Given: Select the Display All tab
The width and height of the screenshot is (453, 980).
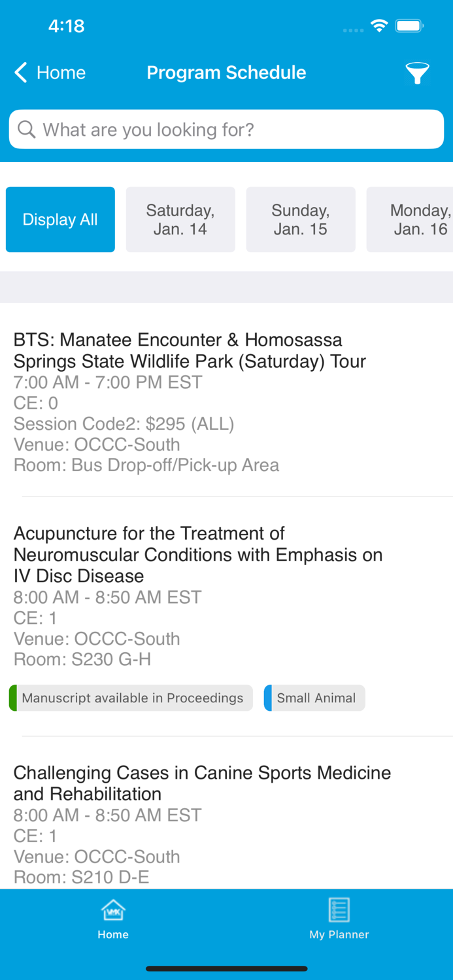Looking at the screenshot, I should [x=60, y=220].
